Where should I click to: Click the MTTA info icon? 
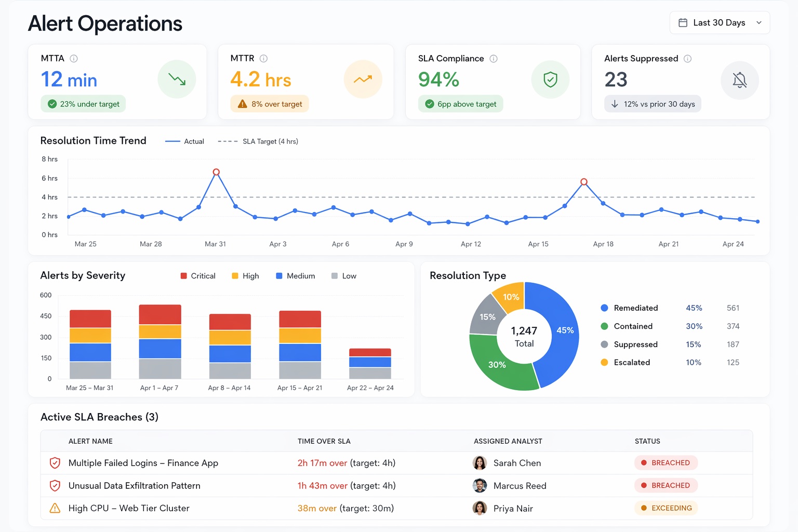(73, 58)
